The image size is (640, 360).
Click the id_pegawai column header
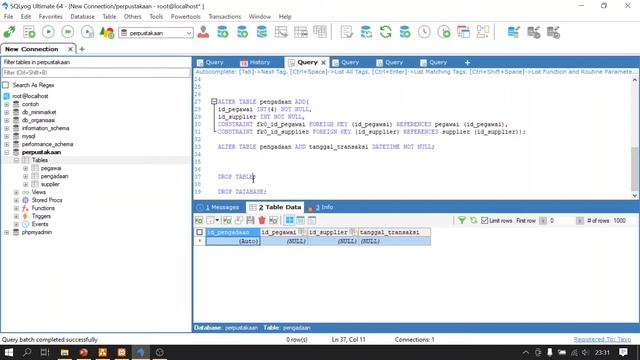pos(283,232)
